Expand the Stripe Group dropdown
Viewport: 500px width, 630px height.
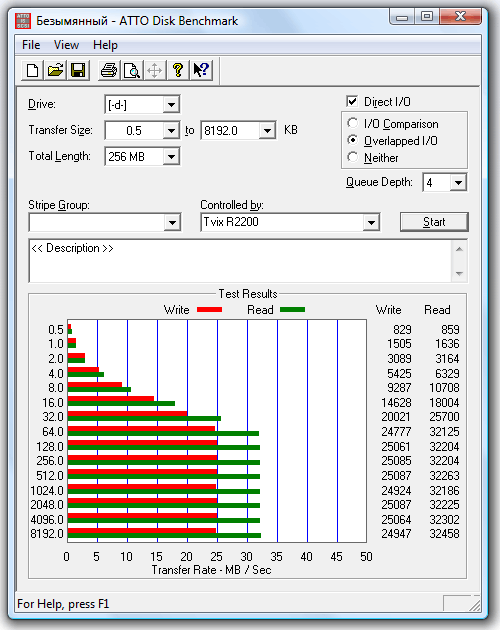[172, 222]
